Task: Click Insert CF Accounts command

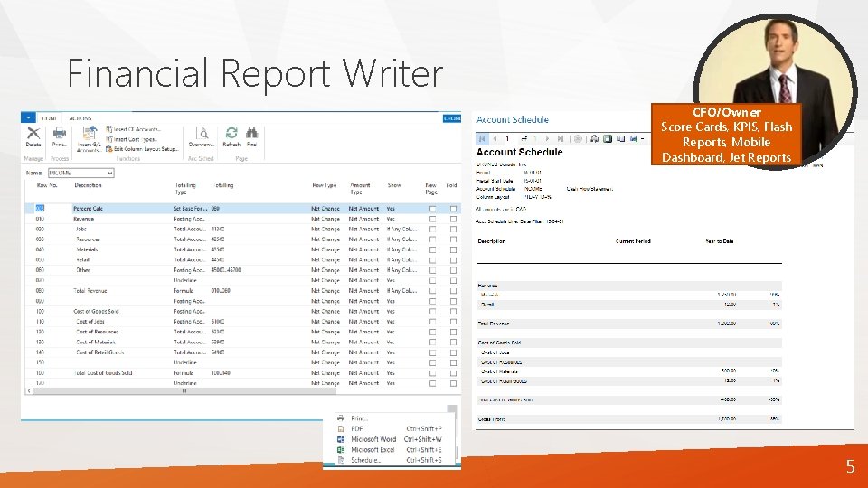Action: point(133,129)
